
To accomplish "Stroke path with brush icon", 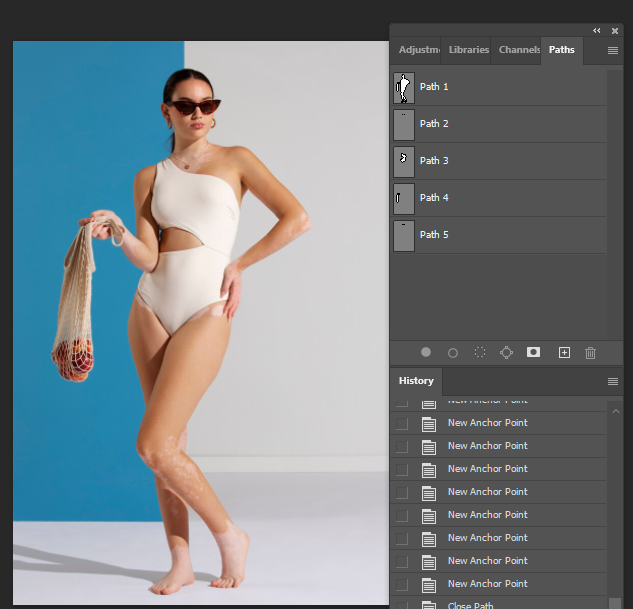I will pos(453,353).
